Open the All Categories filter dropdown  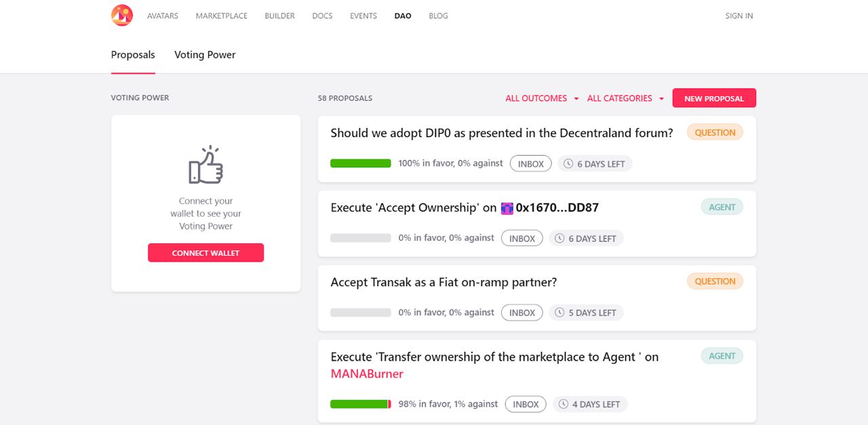pos(625,98)
